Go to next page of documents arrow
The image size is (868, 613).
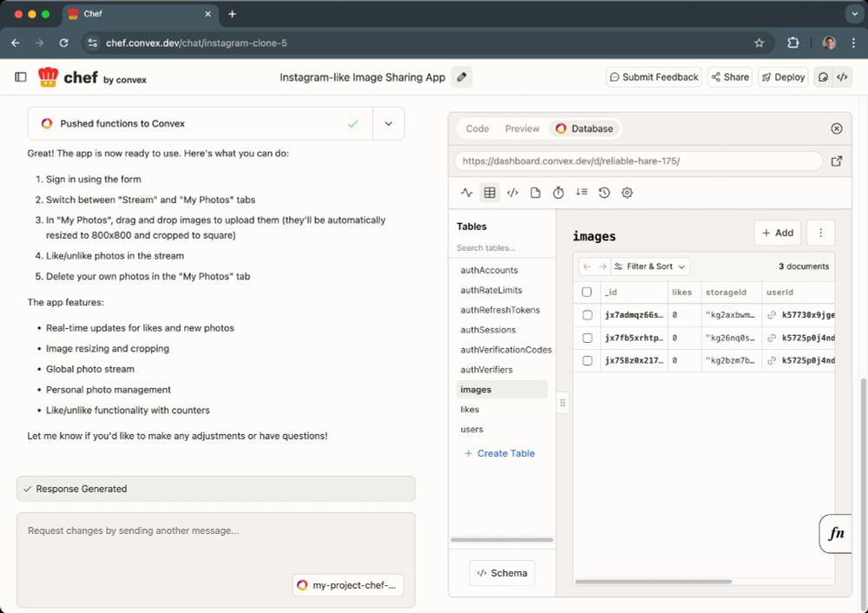pyautogui.click(x=602, y=267)
